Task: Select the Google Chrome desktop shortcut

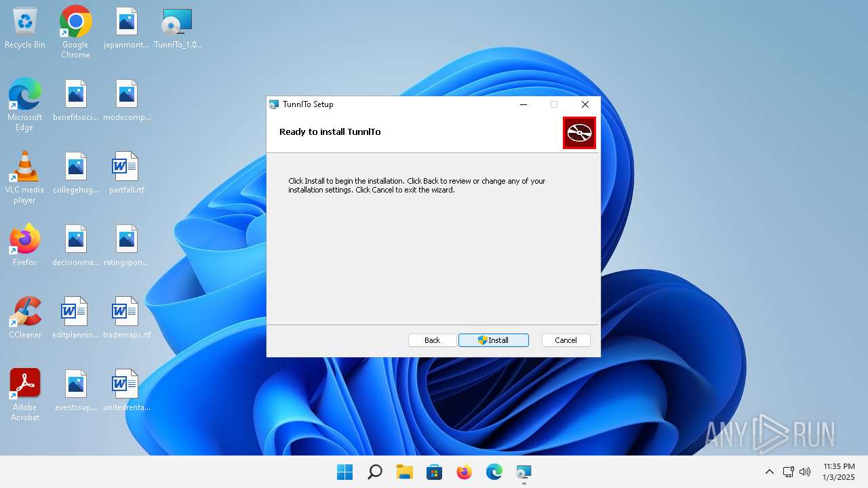Action: [x=75, y=33]
